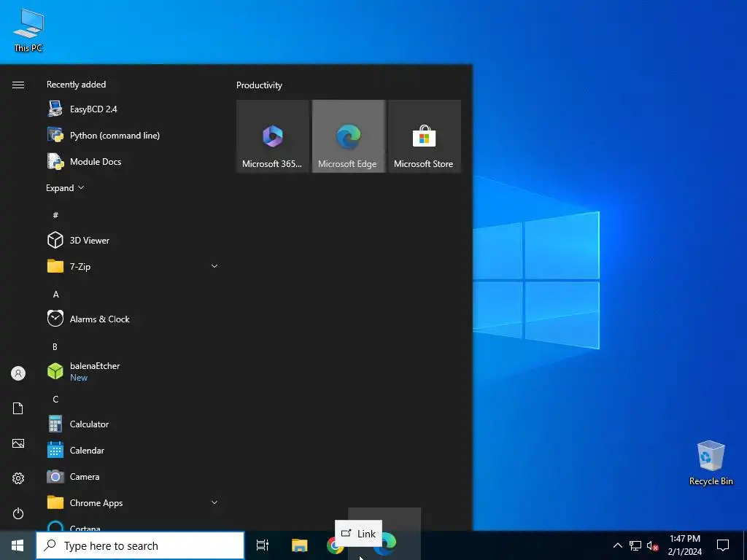The width and height of the screenshot is (747, 560).
Task: Open the Recycle Bin desktop icon
Action: click(x=711, y=462)
